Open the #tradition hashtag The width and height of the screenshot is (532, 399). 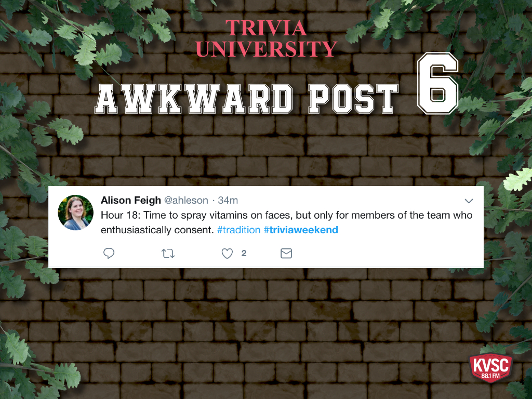(x=238, y=230)
